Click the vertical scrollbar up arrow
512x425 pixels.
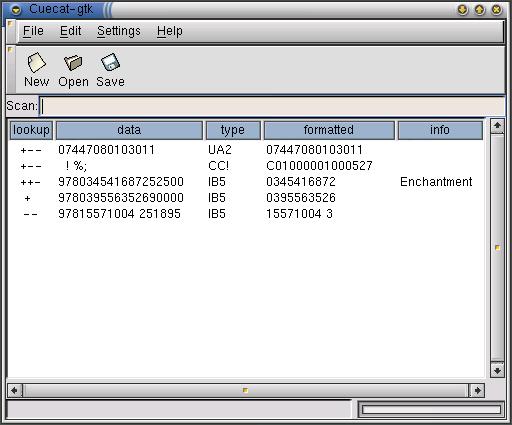click(497, 126)
